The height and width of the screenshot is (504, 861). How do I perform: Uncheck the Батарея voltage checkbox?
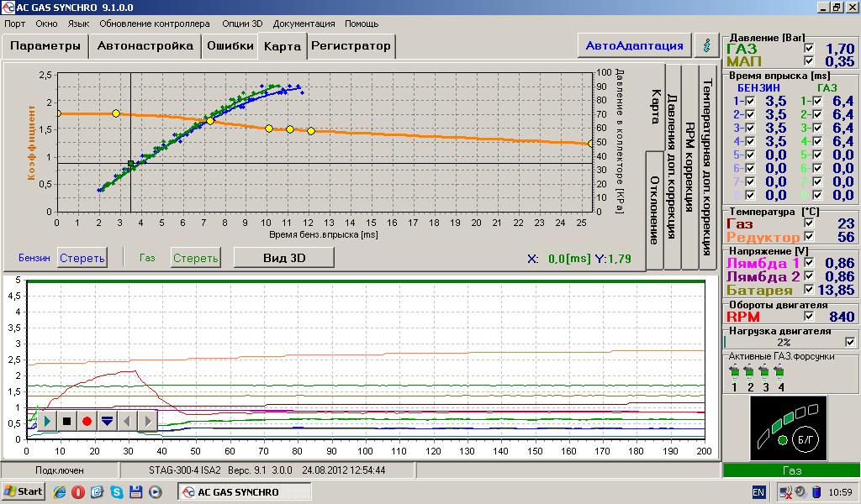coord(809,290)
